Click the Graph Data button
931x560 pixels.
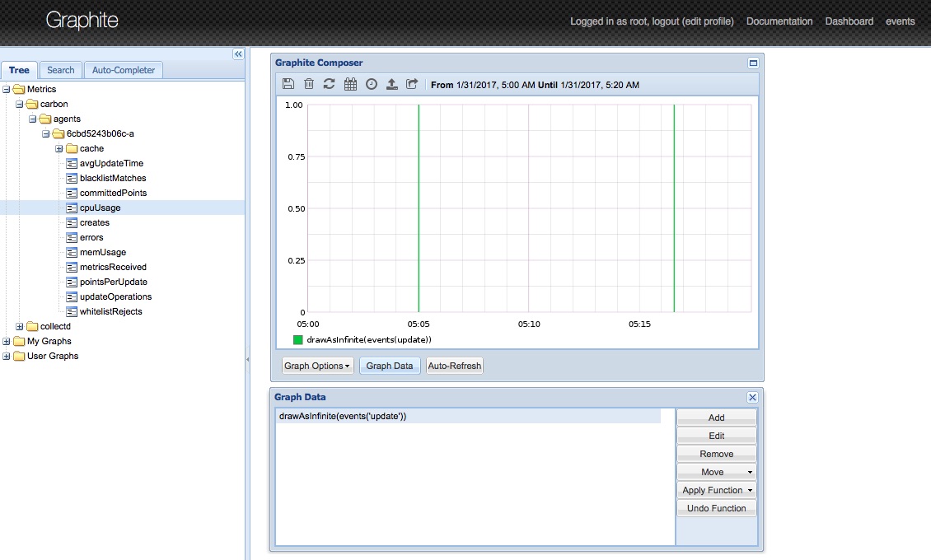pos(390,366)
